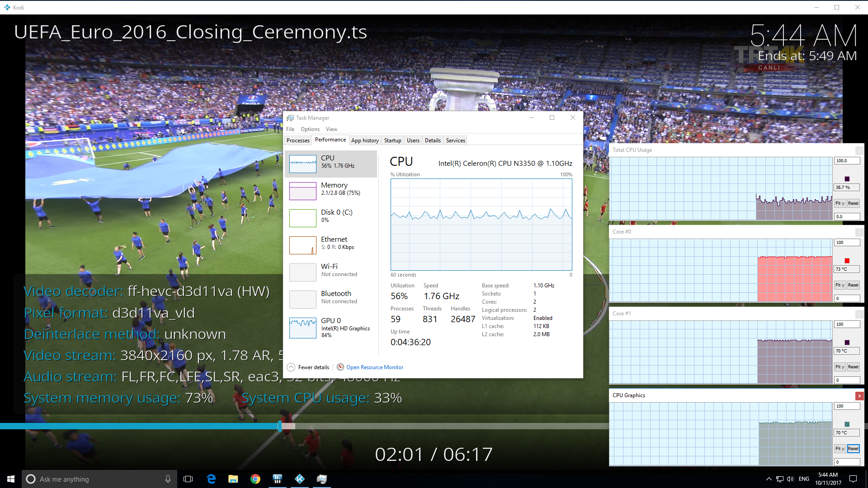Launch Google Chrome from taskbar
This screenshot has width=868, height=488.
[255, 479]
